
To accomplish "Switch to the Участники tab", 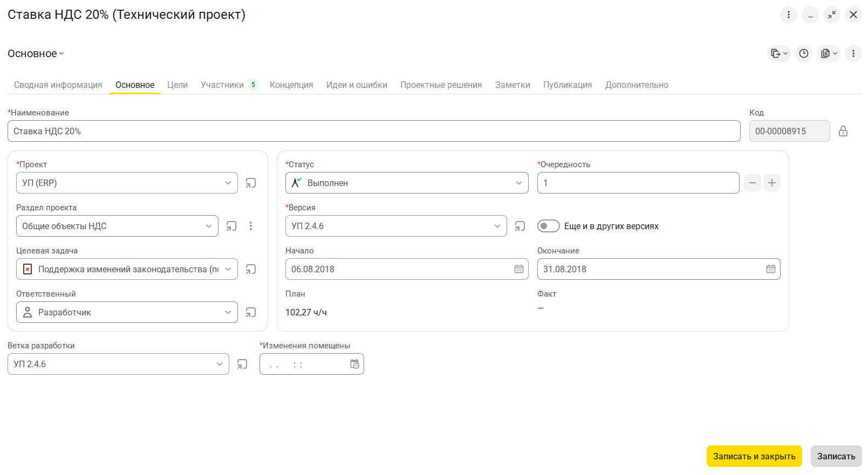I will point(222,85).
